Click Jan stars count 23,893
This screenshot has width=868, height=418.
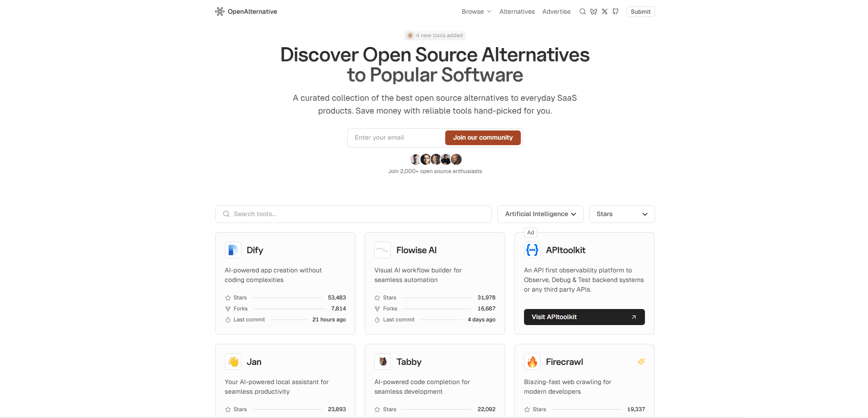click(337, 409)
